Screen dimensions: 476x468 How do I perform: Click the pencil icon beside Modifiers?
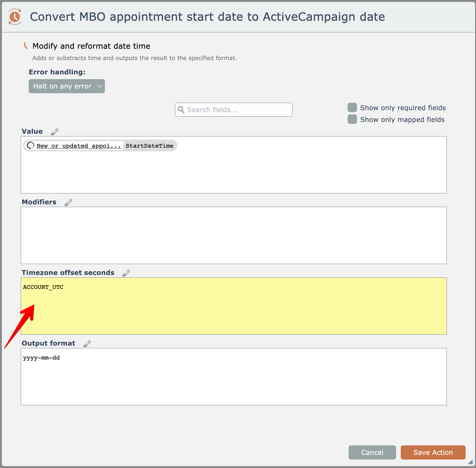coord(68,202)
